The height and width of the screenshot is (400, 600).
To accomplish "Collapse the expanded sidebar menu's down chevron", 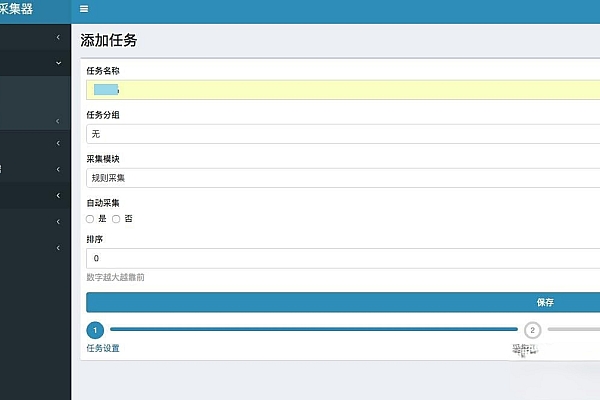I will (58, 63).
